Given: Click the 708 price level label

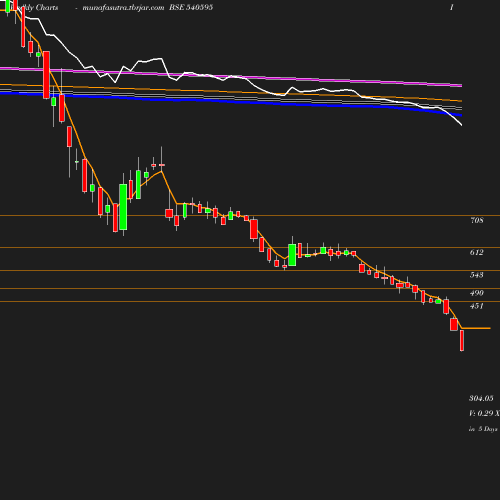Looking at the screenshot, I should coord(477,220).
